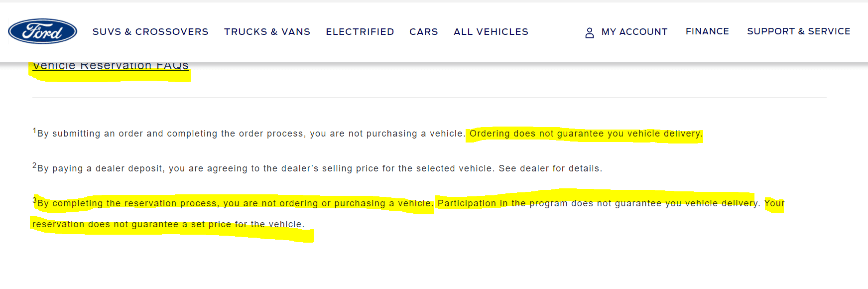868x289 pixels.
Task: Open the SUVs & Crossovers menu
Action: [150, 32]
